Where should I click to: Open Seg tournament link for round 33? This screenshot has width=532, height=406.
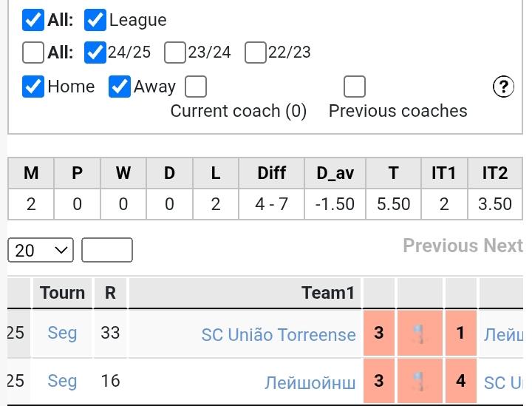62,334
